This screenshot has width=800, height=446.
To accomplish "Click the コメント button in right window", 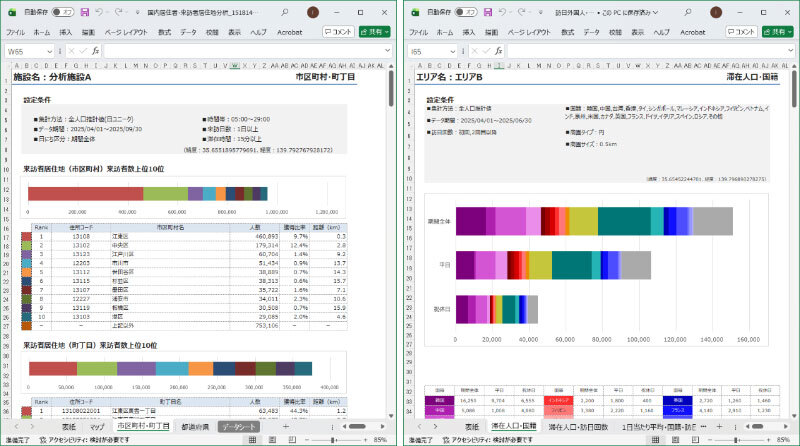I will [x=740, y=32].
